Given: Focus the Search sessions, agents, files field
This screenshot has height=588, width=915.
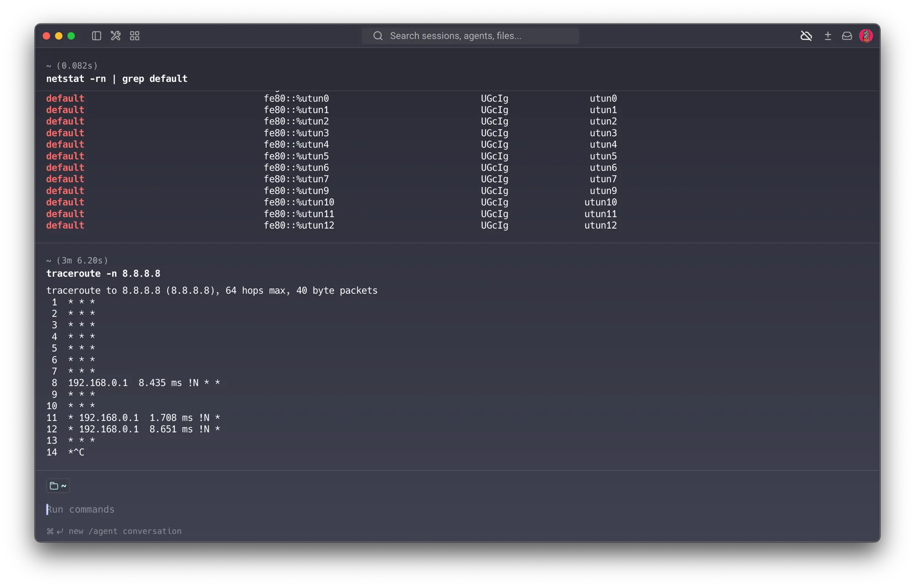Looking at the screenshot, I should click(x=470, y=36).
